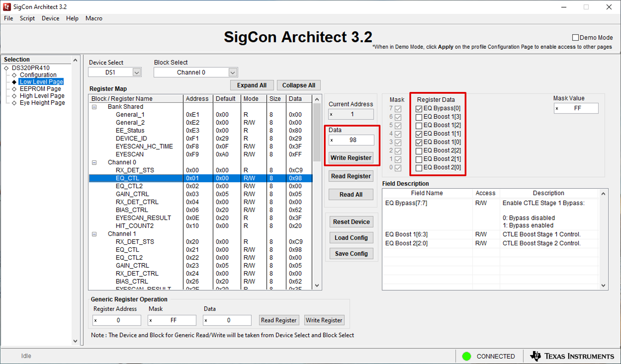
Task: Select the General_1 register row
Action: [x=201, y=115]
